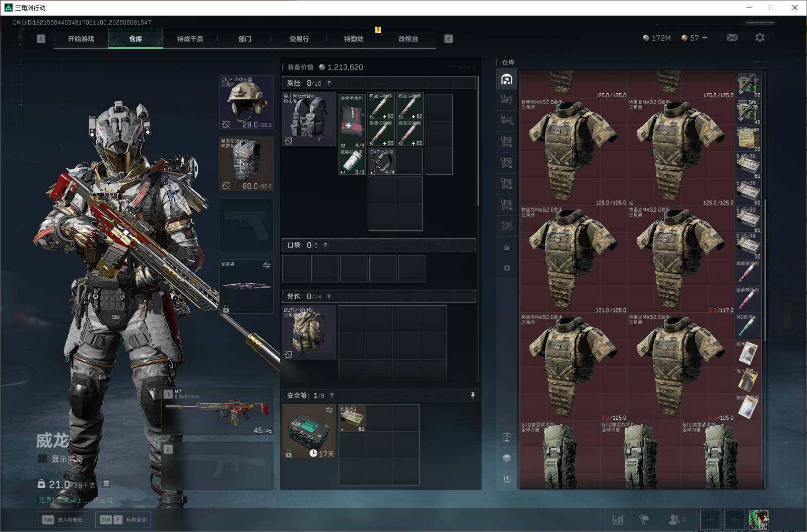
Task: Open the 特战干员 tab
Action: (190, 39)
